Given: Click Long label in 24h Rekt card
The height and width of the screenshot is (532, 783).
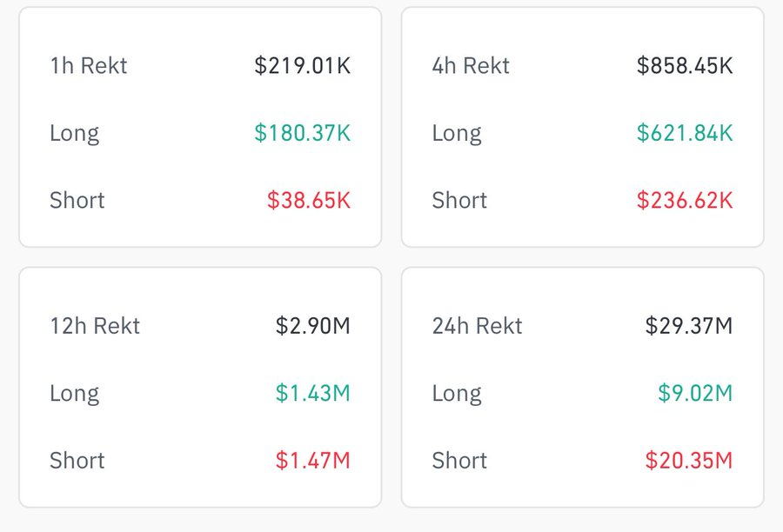Looking at the screenshot, I should (x=457, y=395).
